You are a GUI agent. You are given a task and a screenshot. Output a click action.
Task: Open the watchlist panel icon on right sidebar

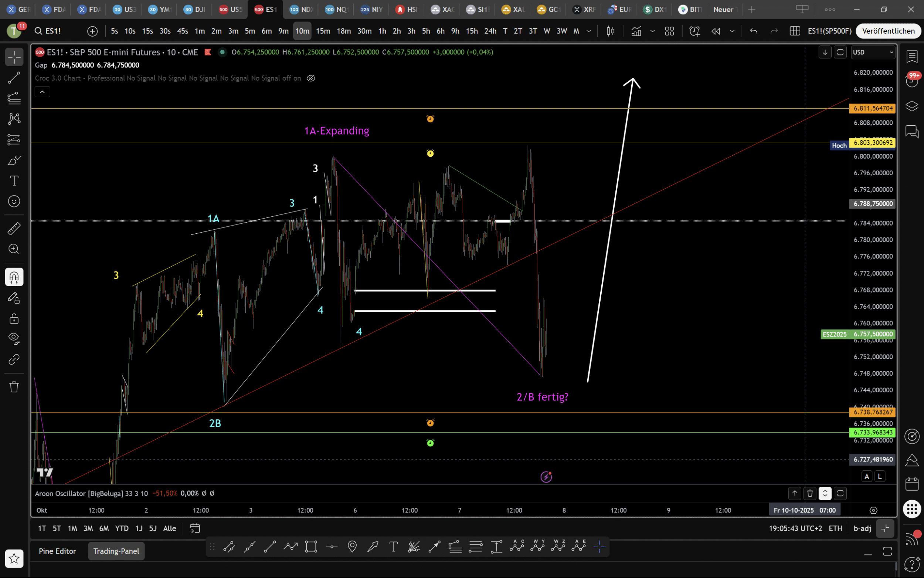[x=912, y=57]
